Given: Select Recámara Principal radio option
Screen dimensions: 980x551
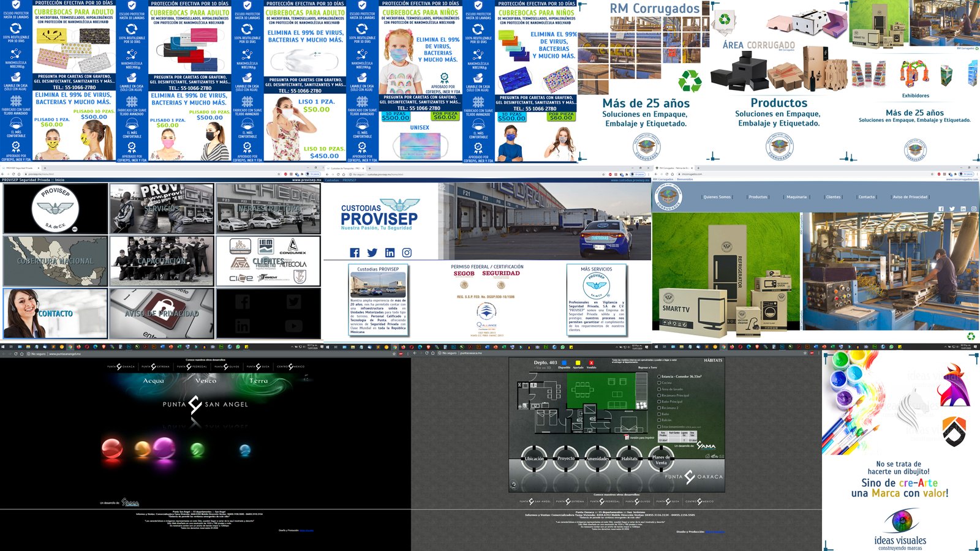Looking at the screenshot, I should click(659, 395).
